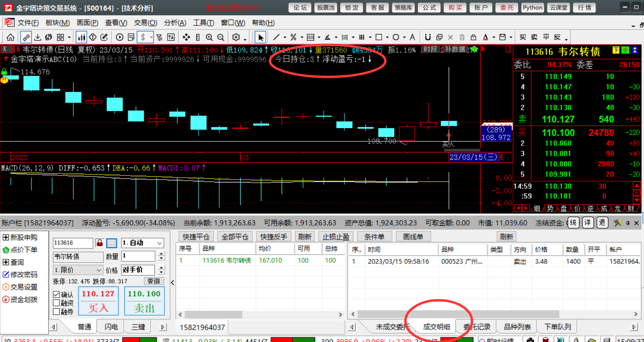
Task: Click the up-down arrows sort icon
Action: click(171, 37)
